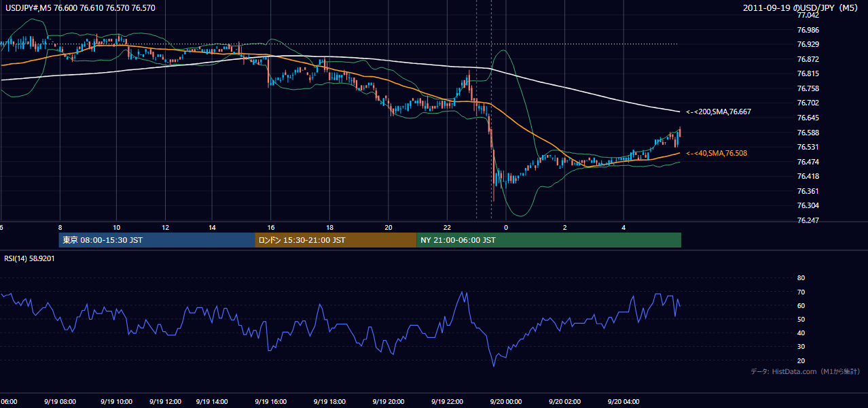Select the ロンドン 15:30-21:00 JST session bar
Viewport: 868px width, 408px height.
pos(336,240)
